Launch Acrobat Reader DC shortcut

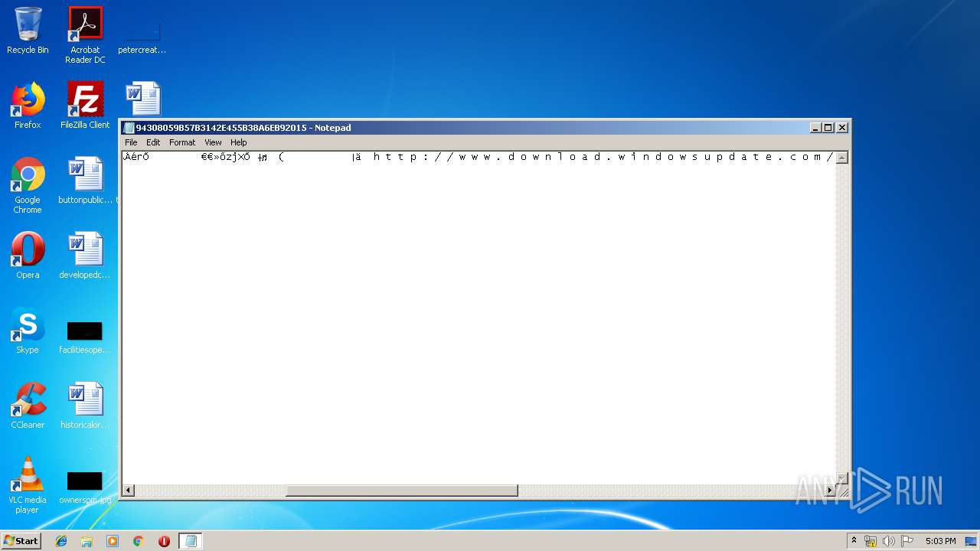[85, 35]
